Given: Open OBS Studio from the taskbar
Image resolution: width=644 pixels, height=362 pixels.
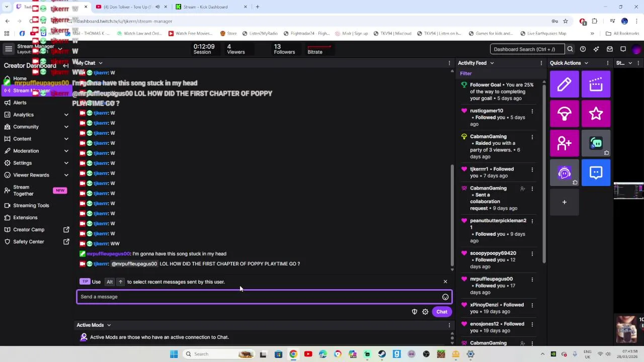Looking at the screenshot, I should point(426,354).
